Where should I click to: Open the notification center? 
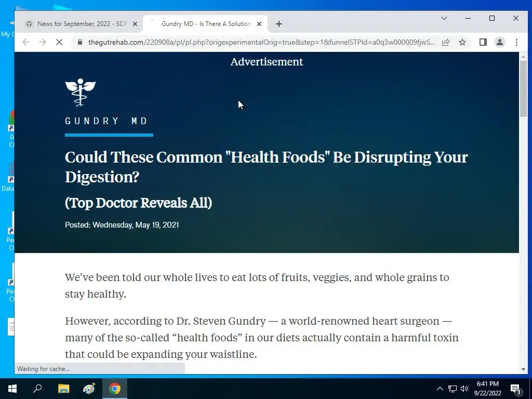pos(516,389)
